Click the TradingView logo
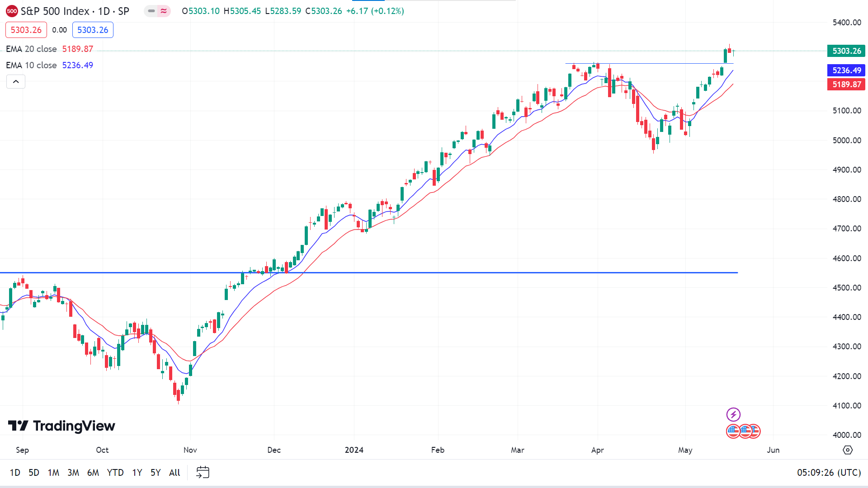The width and height of the screenshot is (868, 488). pos(61,426)
